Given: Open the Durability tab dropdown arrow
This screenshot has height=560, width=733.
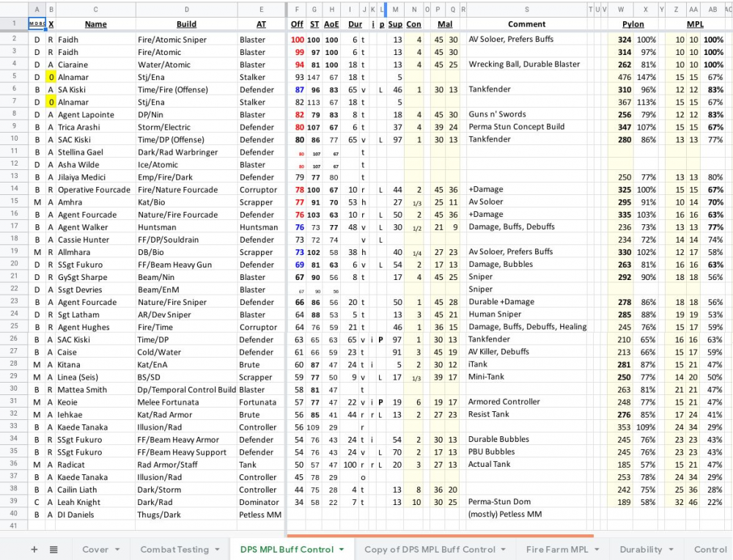Looking at the screenshot, I should click(671, 550).
